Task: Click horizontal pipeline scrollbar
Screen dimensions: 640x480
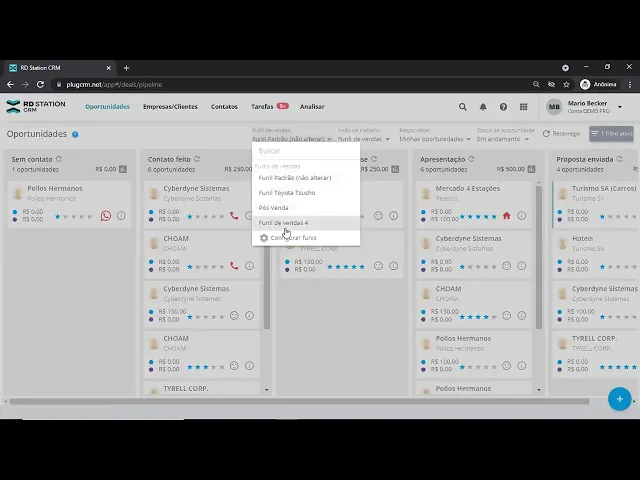Action: [x=299, y=402]
